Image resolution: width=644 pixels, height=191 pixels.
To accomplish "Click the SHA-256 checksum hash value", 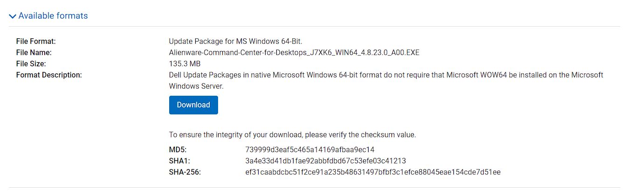I will pyautogui.click(x=373, y=172).
